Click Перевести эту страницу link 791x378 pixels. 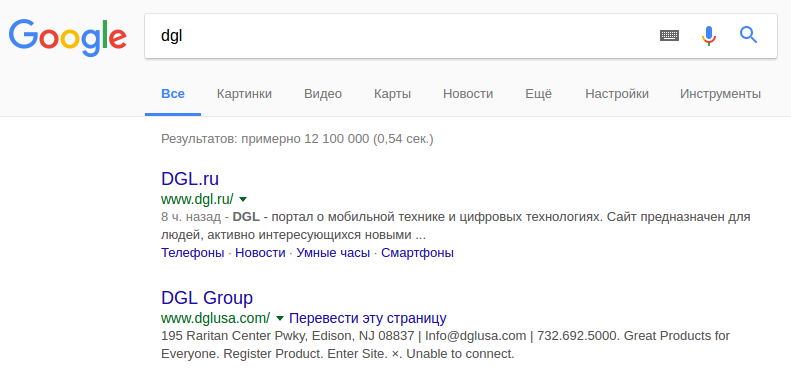click(368, 318)
